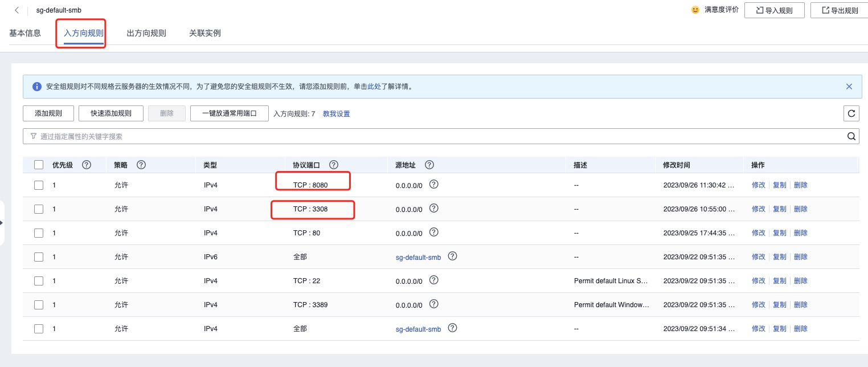Click the help icon next to 策略

141,165
